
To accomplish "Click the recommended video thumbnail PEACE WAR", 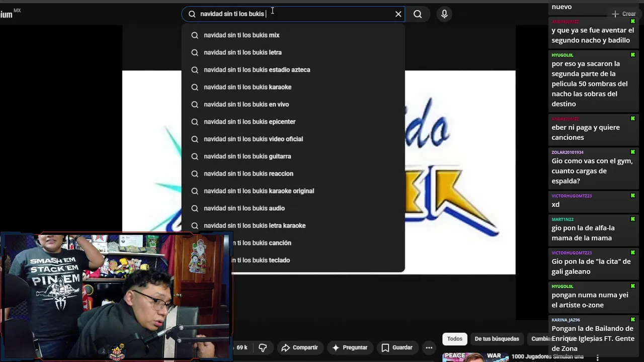I will 475,357.
